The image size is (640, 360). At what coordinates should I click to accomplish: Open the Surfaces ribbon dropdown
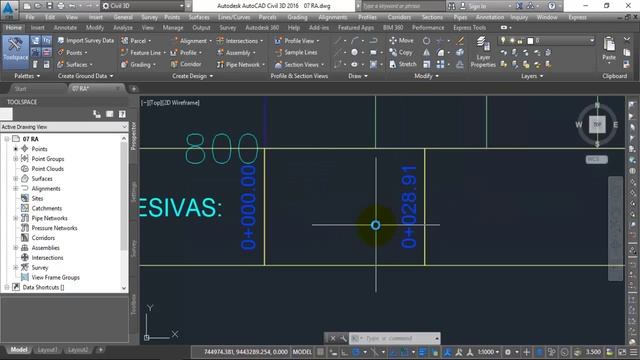(75, 64)
